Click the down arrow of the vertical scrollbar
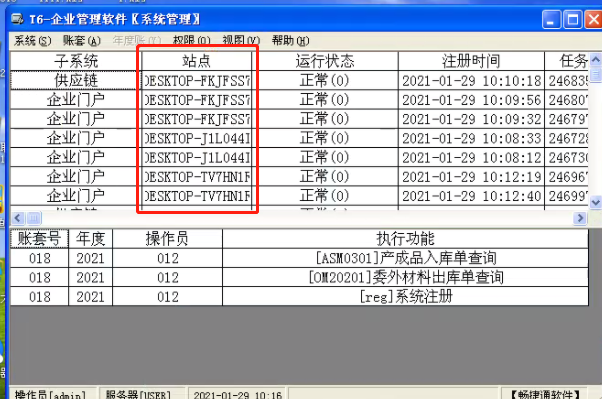 [x=595, y=202]
